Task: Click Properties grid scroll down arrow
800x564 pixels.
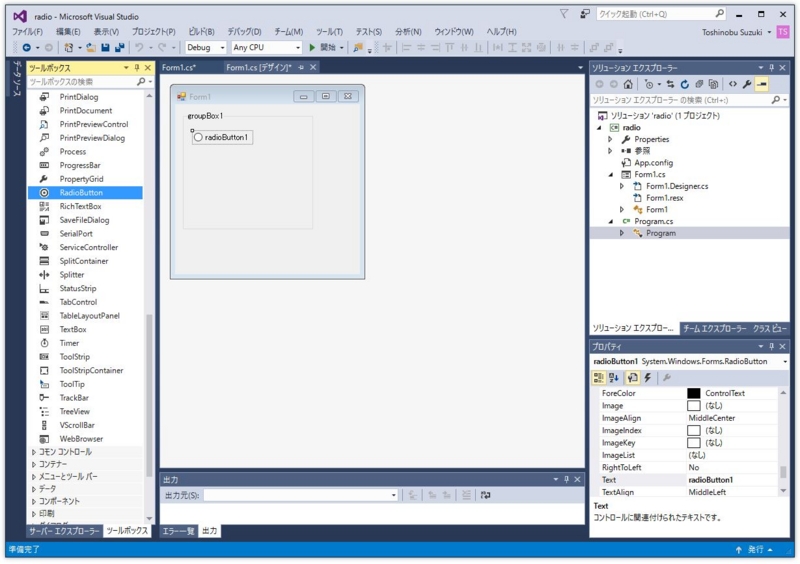Action: 783,492
